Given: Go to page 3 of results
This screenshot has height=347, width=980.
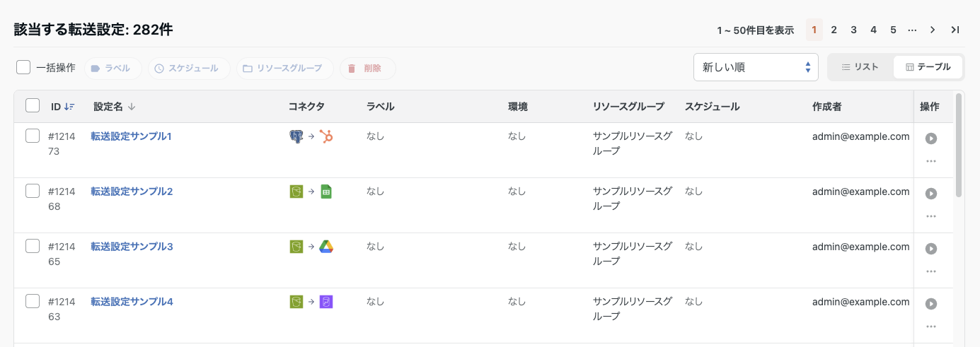Looking at the screenshot, I should [854, 30].
